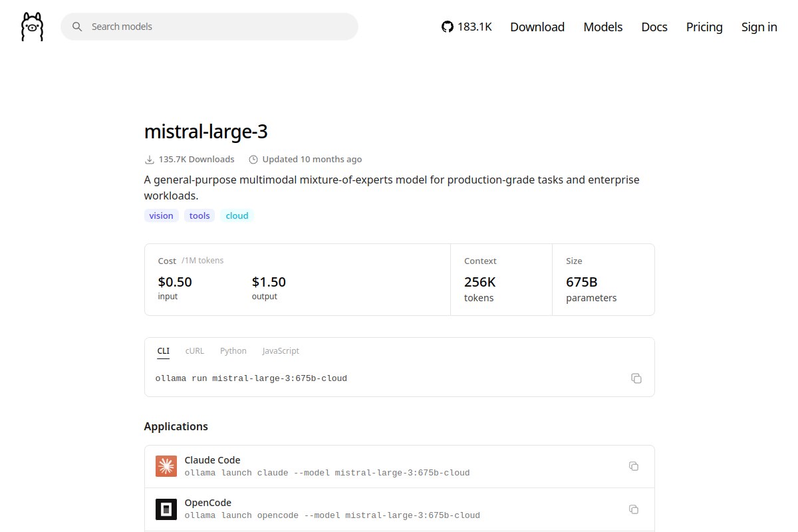Select the vision tag

coord(162,215)
